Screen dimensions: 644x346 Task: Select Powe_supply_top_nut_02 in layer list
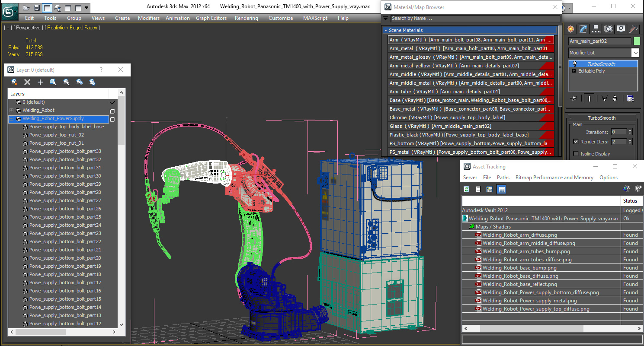(x=57, y=135)
